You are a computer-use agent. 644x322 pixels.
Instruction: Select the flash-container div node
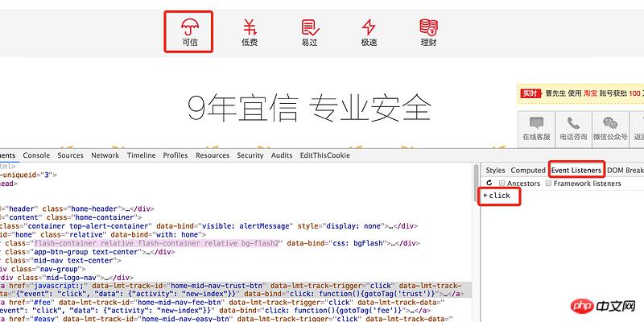click(x=210, y=243)
